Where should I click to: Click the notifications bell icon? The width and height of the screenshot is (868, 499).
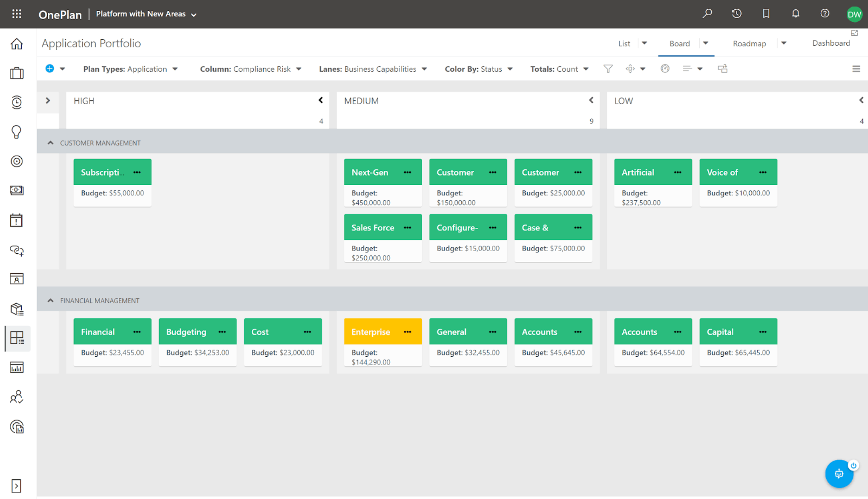click(x=795, y=14)
